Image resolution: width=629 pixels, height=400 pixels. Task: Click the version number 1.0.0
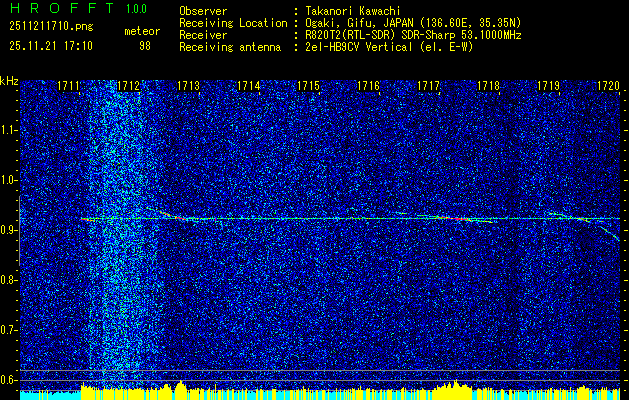[136, 8]
